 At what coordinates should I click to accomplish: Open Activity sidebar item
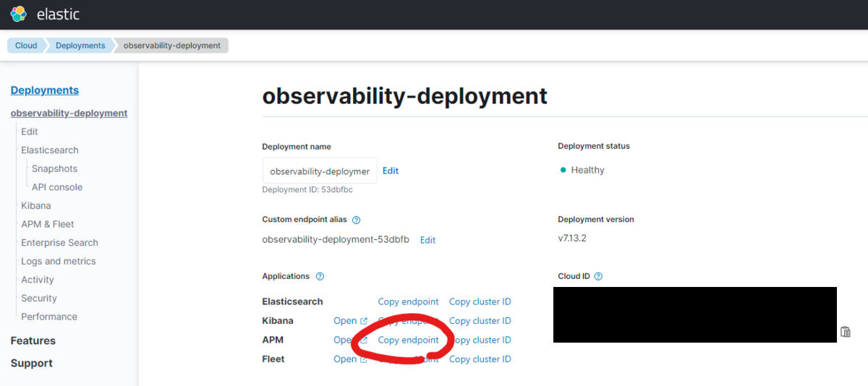click(x=38, y=280)
